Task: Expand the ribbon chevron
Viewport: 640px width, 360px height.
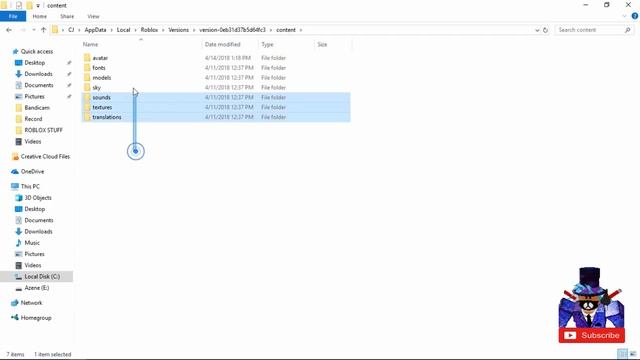Action: [624, 16]
